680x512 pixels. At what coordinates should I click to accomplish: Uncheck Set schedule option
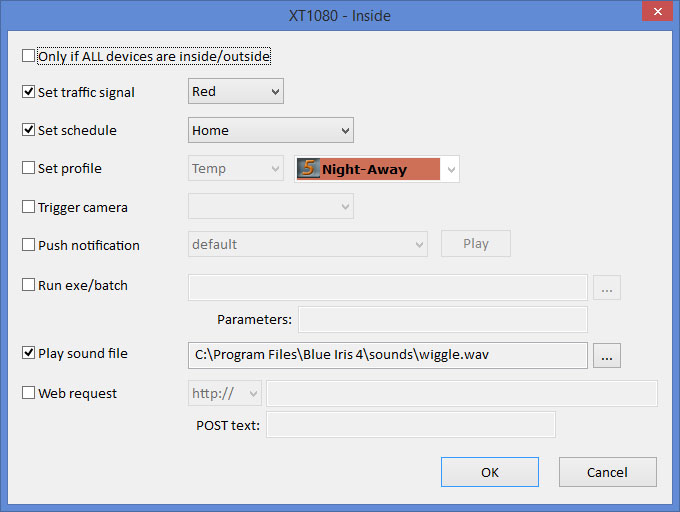pos(28,130)
